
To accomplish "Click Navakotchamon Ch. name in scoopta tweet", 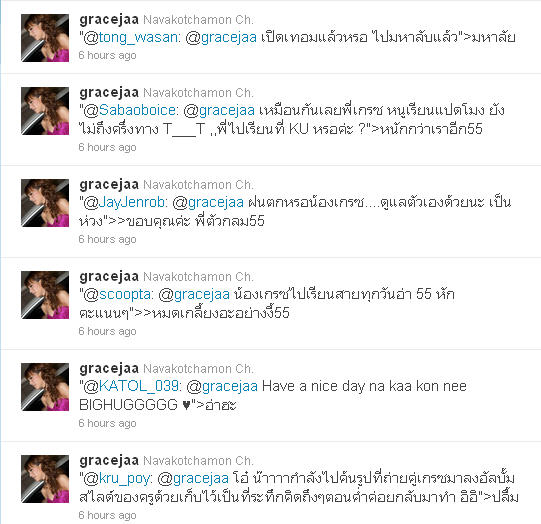I will click(198, 277).
